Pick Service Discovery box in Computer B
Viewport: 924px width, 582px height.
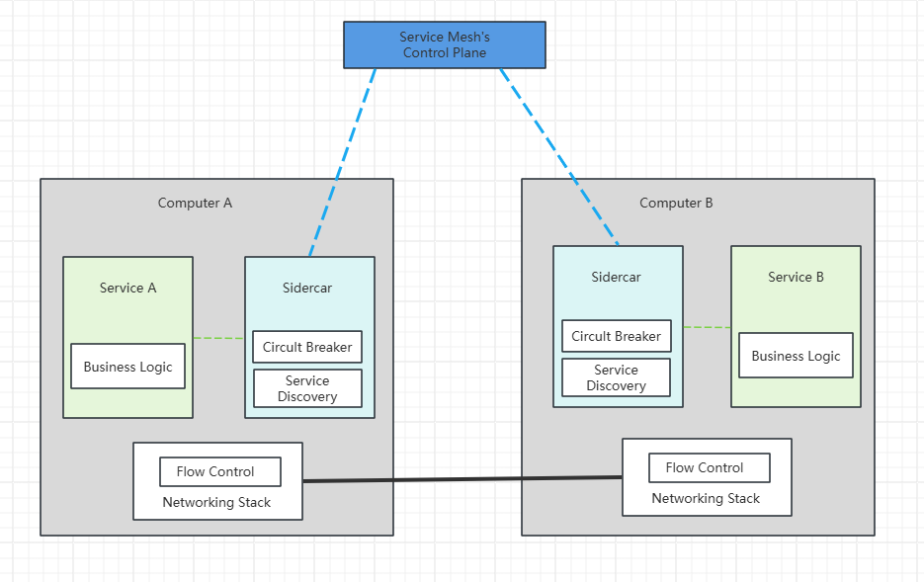617,377
